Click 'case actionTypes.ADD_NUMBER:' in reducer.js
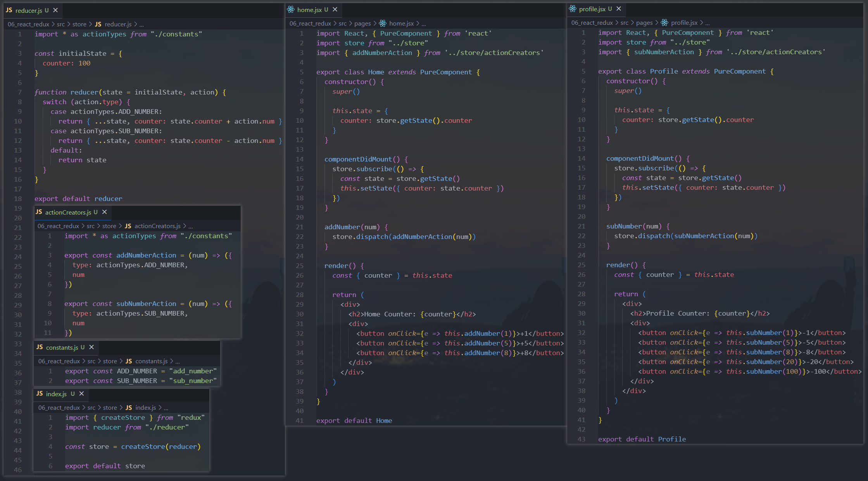This screenshot has width=868, height=481. 106,112
